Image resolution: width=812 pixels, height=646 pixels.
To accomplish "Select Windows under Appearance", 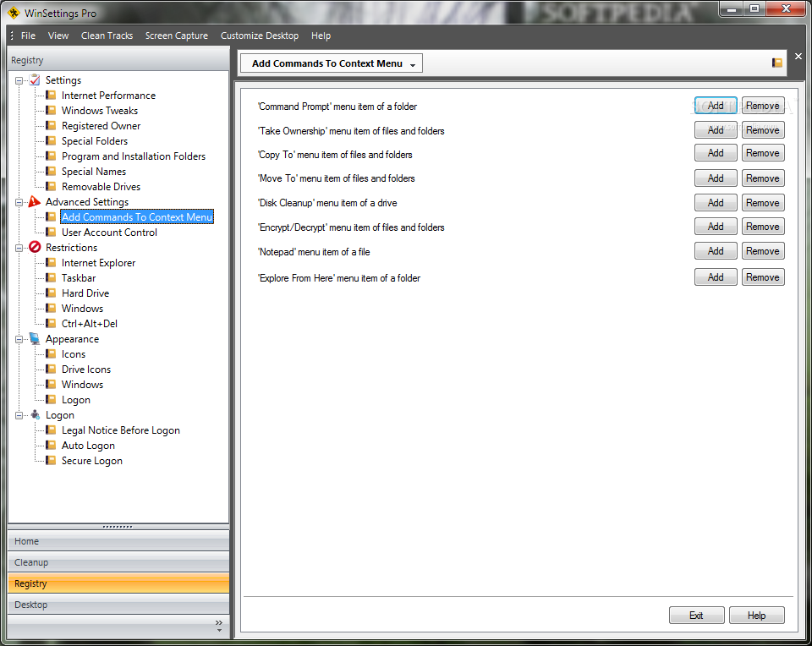I will [82, 384].
